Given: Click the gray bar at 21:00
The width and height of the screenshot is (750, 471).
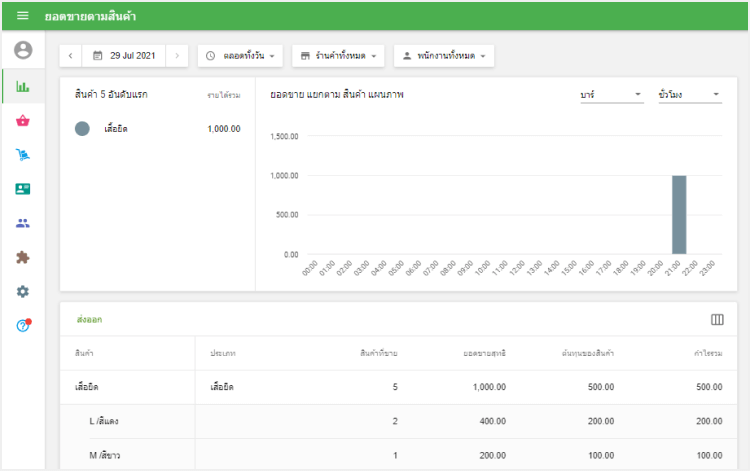Looking at the screenshot, I should pos(679,215).
